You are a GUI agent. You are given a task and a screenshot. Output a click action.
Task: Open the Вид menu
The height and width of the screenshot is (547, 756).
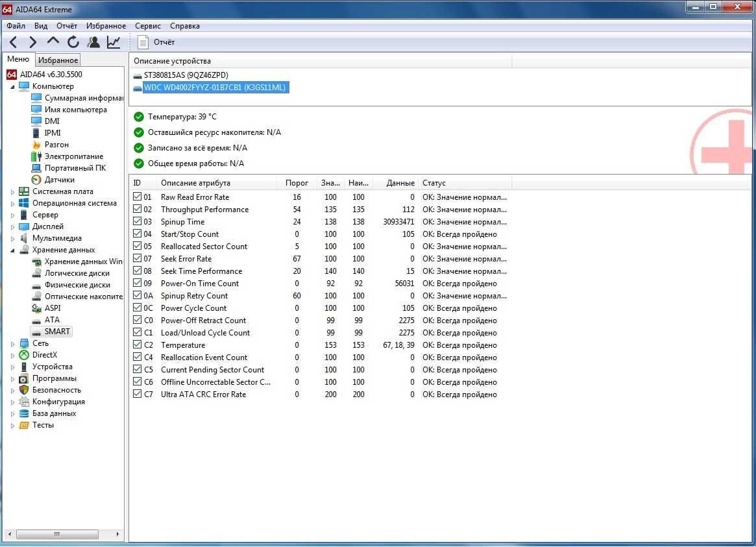coord(41,26)
